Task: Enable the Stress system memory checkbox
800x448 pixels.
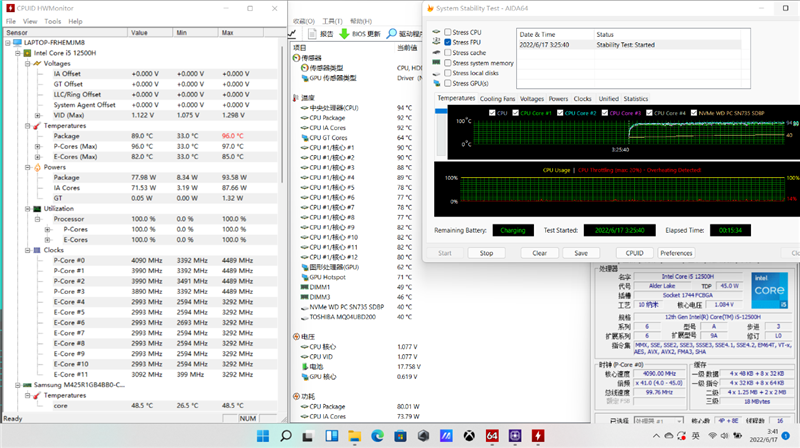Action: (447, 63)
